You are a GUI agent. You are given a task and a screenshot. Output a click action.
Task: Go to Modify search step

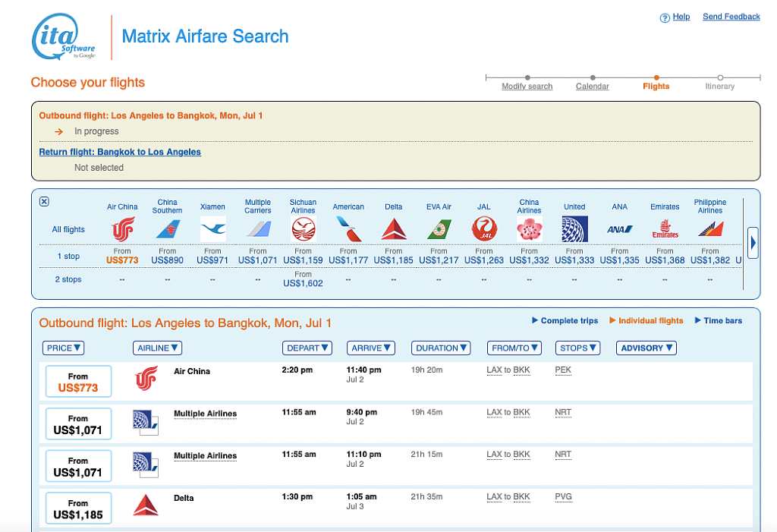(x=527, y=87)
